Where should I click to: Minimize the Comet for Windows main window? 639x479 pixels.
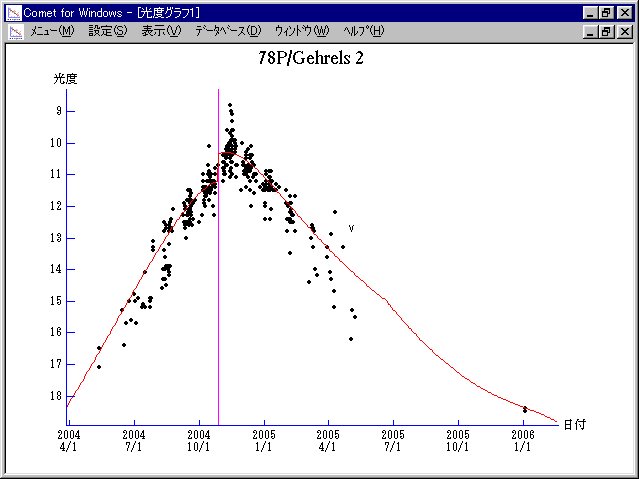tap(592, 12)
